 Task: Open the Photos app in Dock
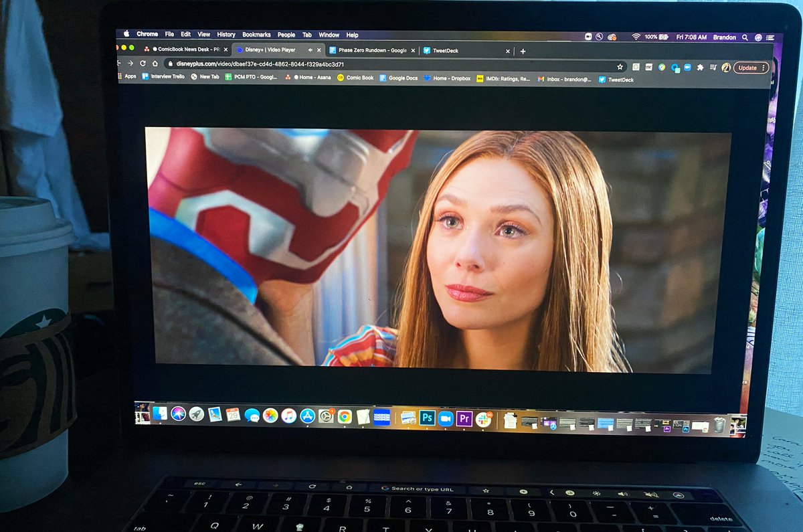click(270, 416)
